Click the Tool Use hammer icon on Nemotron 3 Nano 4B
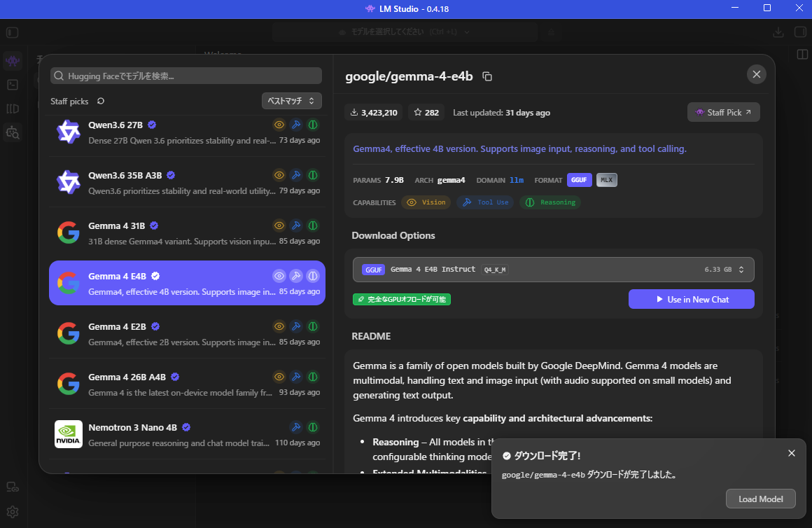 coord(296,427)
